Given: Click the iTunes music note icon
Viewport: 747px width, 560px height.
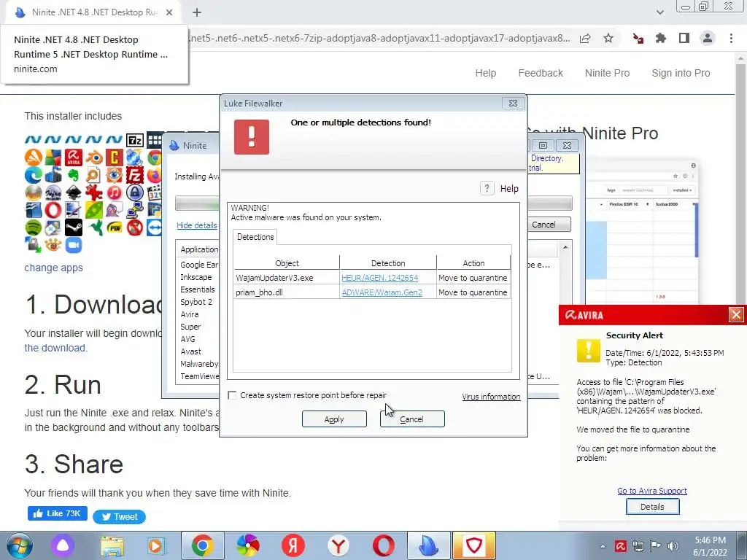Looking at the screenshot, I should (115, 192).
